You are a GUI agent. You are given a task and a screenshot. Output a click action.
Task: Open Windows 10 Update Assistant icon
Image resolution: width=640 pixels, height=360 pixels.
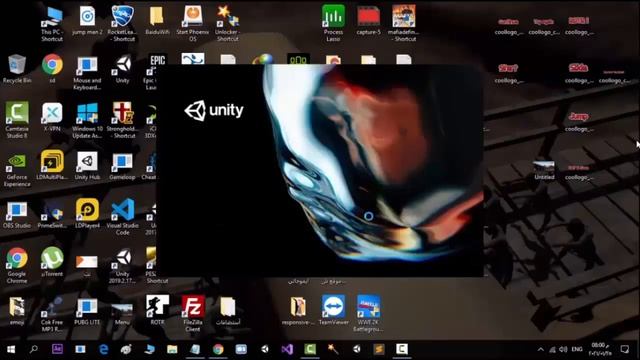point(87,120)
